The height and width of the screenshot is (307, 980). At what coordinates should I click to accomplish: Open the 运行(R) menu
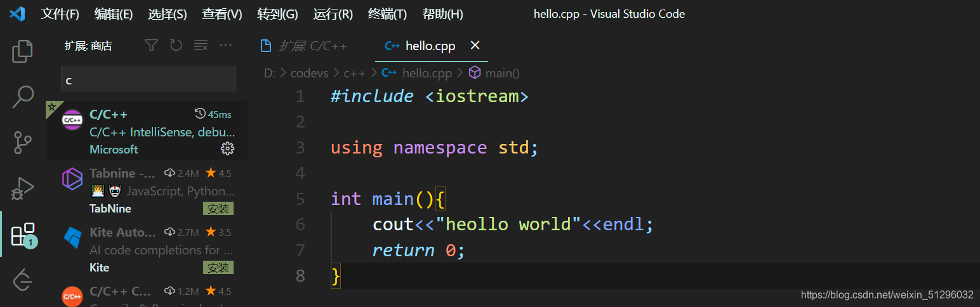(x=333, y=14)
